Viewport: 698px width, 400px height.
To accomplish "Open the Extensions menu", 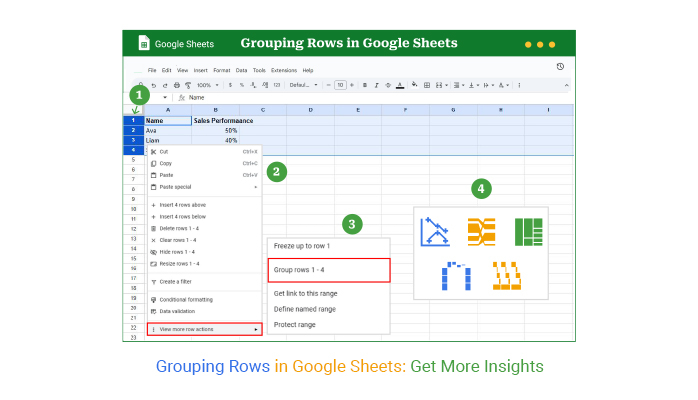I will coord(284,70).
